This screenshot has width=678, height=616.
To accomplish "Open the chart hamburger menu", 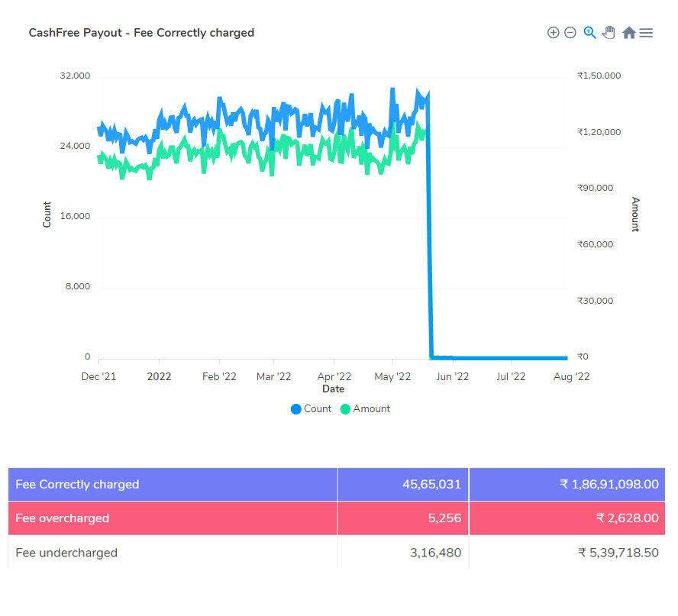I will coord(646,33).
